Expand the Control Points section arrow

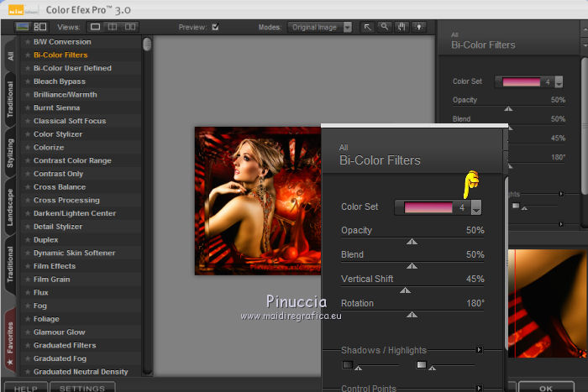coord(479,388)
